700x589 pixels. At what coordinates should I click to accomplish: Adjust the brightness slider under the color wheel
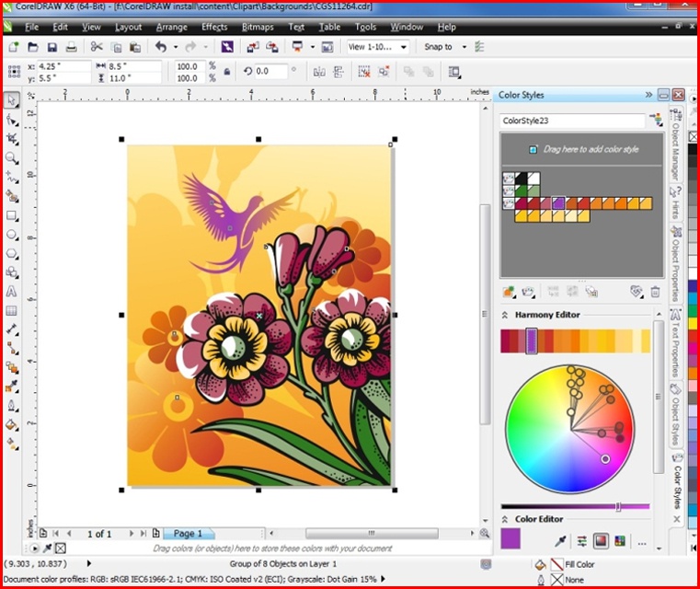point(618,506)
